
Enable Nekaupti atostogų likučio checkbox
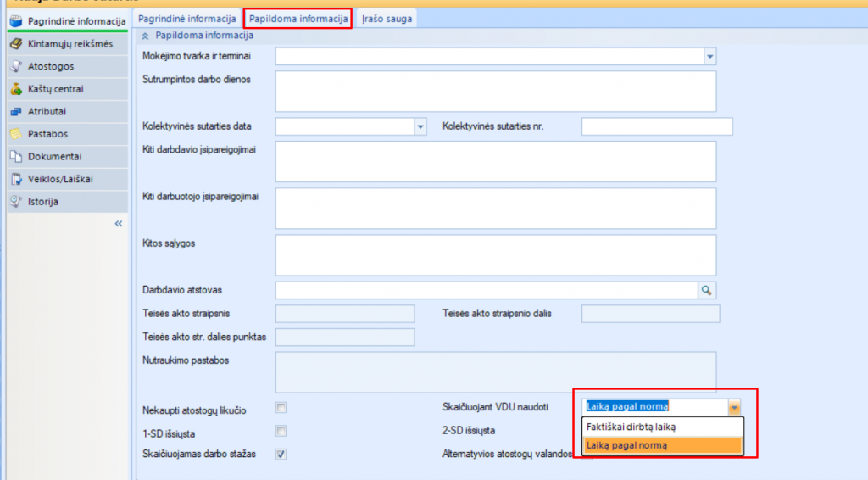pos(281,408)
